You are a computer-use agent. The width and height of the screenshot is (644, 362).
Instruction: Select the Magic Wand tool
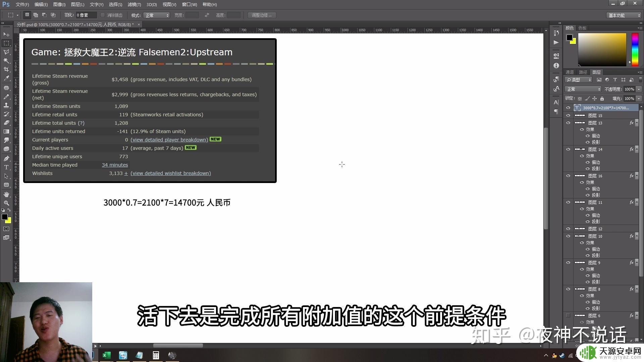(x=6, y=61)
